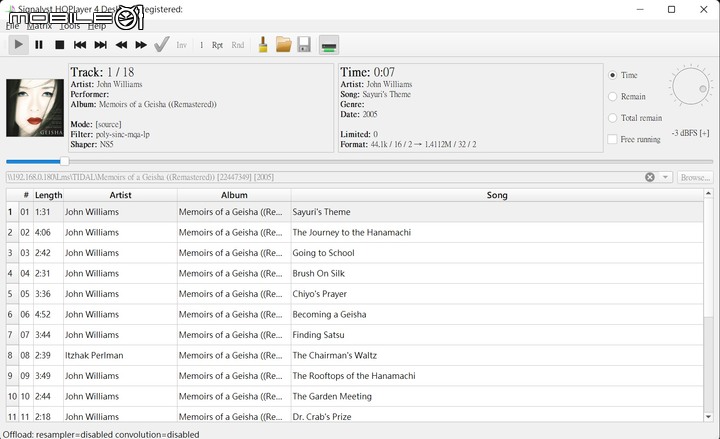
Task: Skip to next track icon
Action: pyautogui.click(x=100, y=45)
